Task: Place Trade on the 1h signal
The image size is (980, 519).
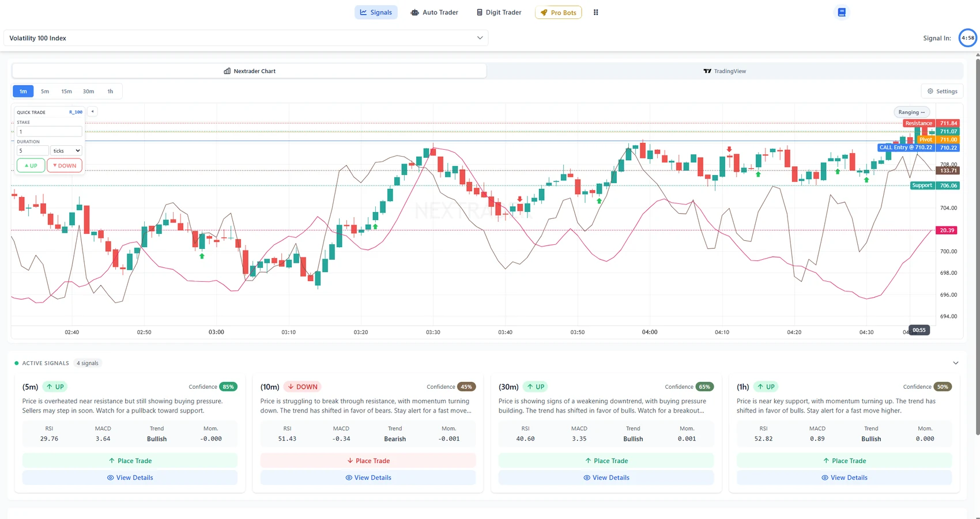Action: tap(844, 461)
